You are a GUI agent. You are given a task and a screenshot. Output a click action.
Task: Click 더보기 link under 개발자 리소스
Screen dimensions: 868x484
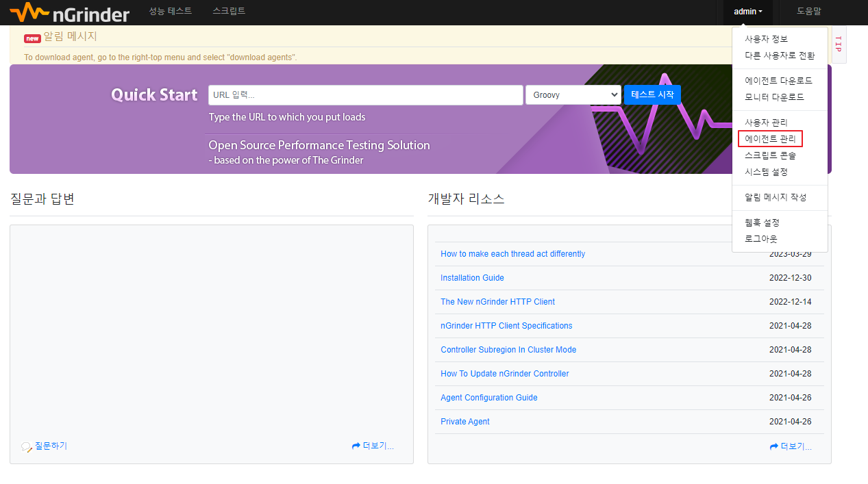point(796,446)
